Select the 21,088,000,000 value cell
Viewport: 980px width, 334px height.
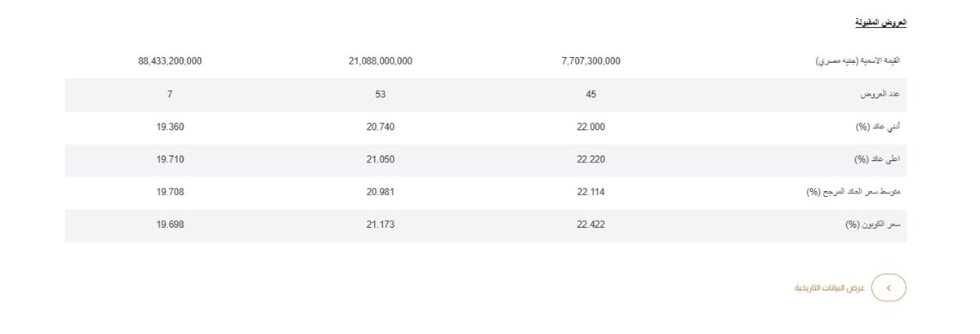point(381,61)
